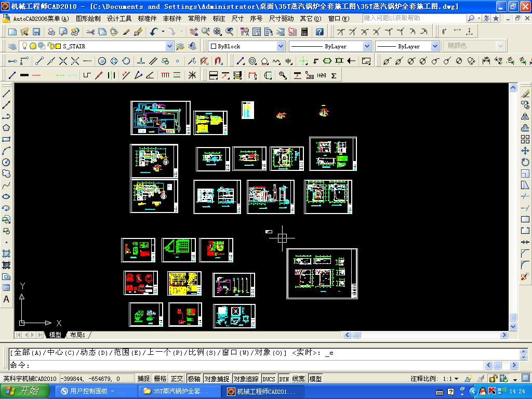
Task: Toggle 捕捉 snap mode in status bar
Action: 143,379
